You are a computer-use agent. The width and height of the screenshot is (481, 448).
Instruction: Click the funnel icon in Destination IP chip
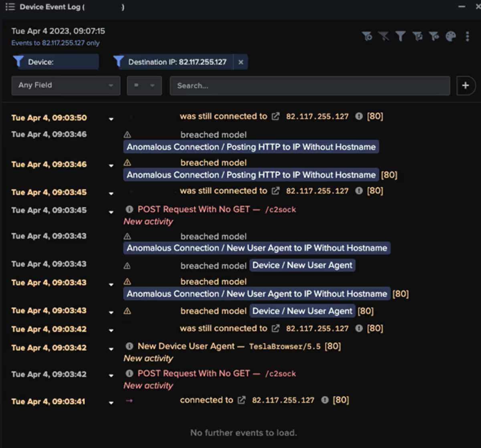(x=118, y=61)
